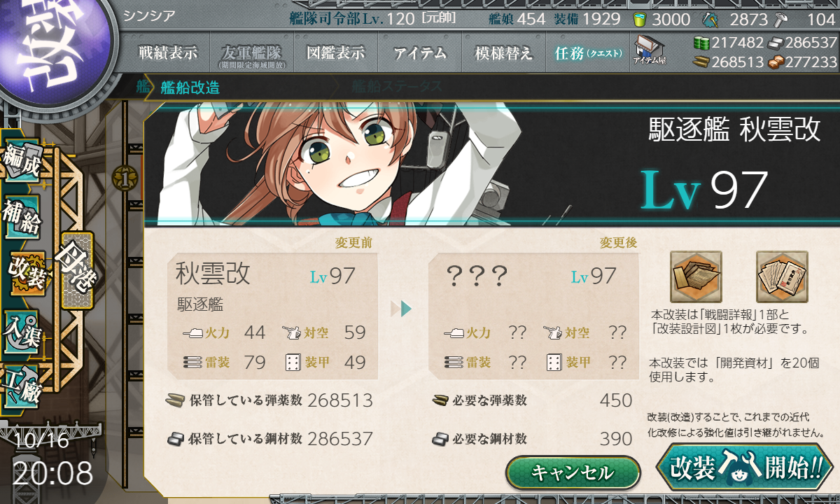Viewport: 840px width, 504px height.
Task: Click the 改装設計図 blueprint item icon
Action: pyautogui.click(x=782, y=276)
